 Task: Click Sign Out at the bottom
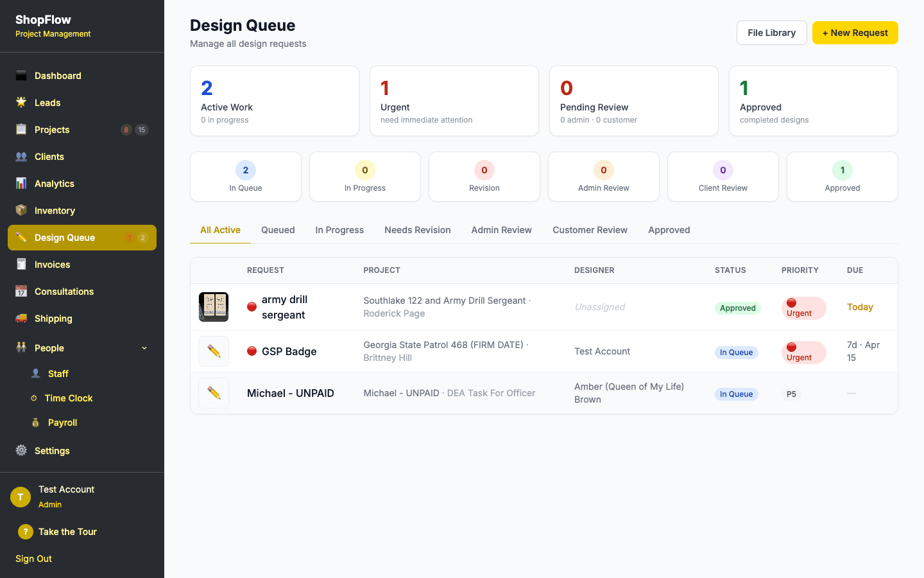tap(33, 559)
